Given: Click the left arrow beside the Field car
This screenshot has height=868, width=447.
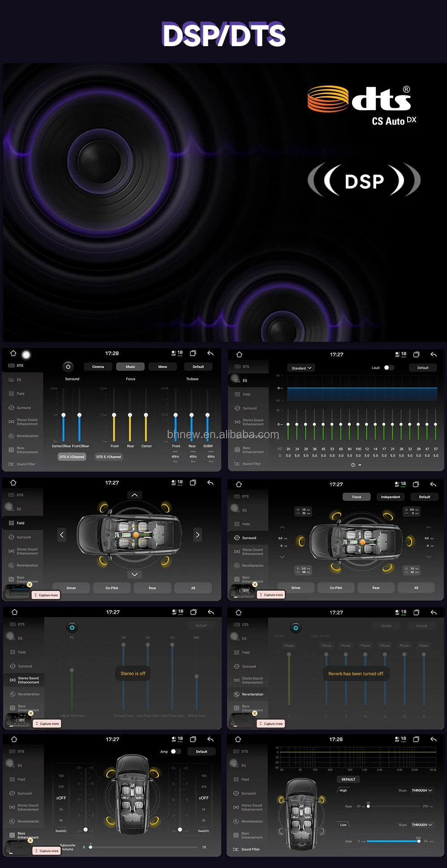Looking at the screenshot, I should click(x=62, y=535).
